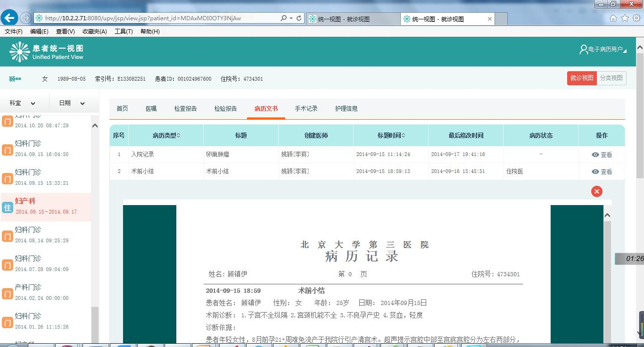The height and width of the screenshot is (347, 644).
Task: Click the 电子病历用户 user profile icon
Action: [x=583, y=50]
